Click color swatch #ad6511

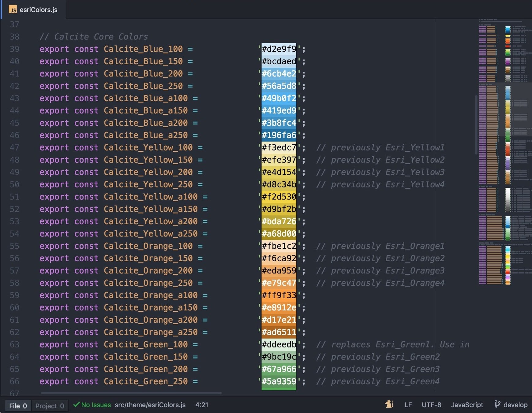pyautogui.click(x=279, y=332)
